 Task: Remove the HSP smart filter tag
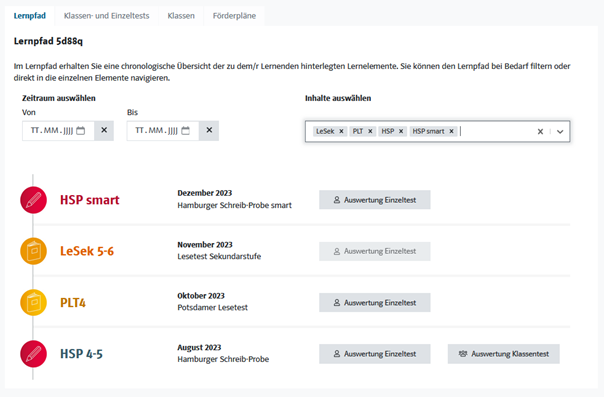451,131
